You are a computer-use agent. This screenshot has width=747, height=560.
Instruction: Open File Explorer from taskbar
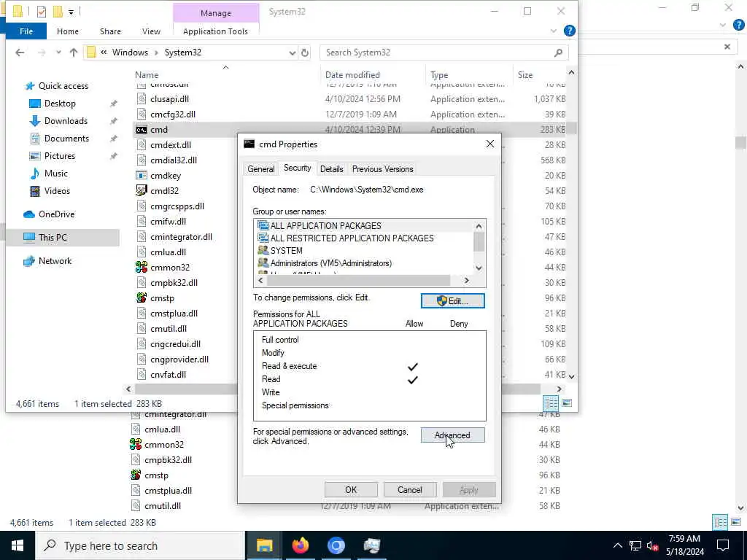(264, 545)
